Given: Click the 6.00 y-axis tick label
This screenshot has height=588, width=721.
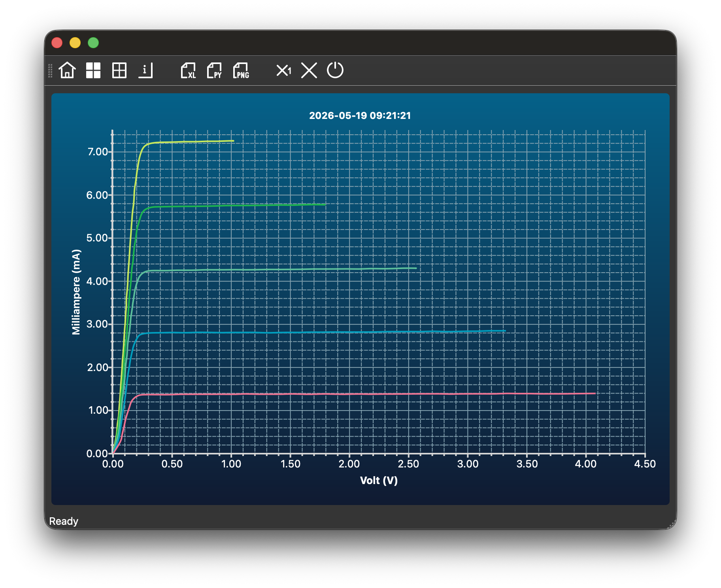Looking at the screenshot, I should 97,195.
